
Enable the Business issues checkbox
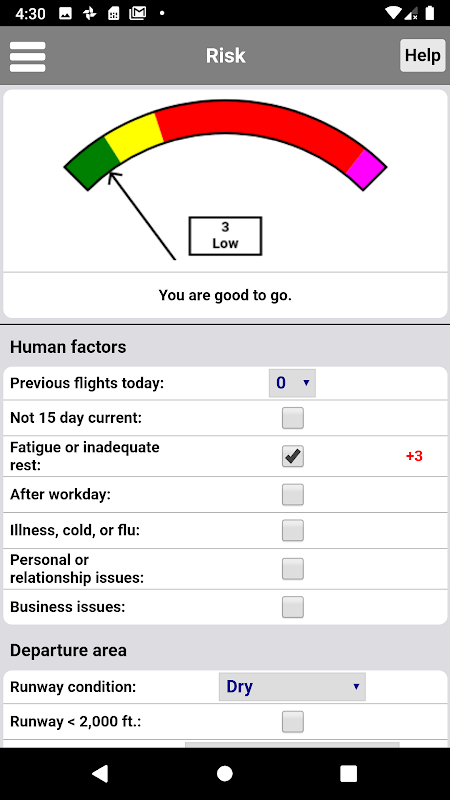point(293,607)
